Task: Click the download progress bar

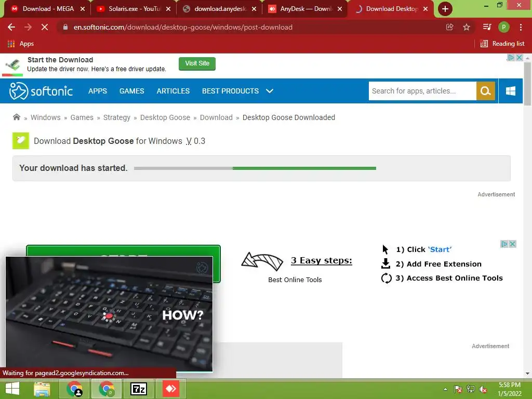Action: [x=255, y=168]
